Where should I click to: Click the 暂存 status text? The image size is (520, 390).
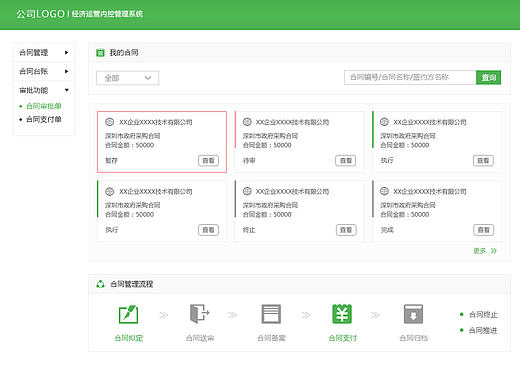(111, 161)
